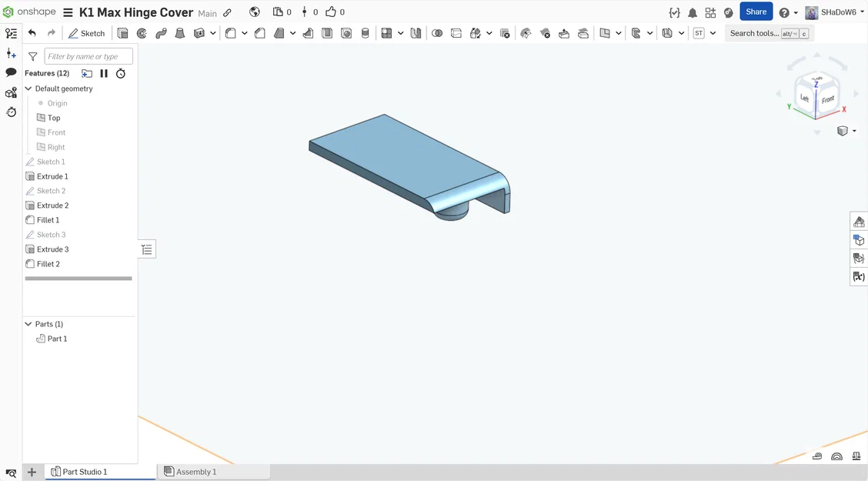This screenshot has width=868, height=481.
Task: Select the Fillet tool in toolbar
Action: pos(231,33)
